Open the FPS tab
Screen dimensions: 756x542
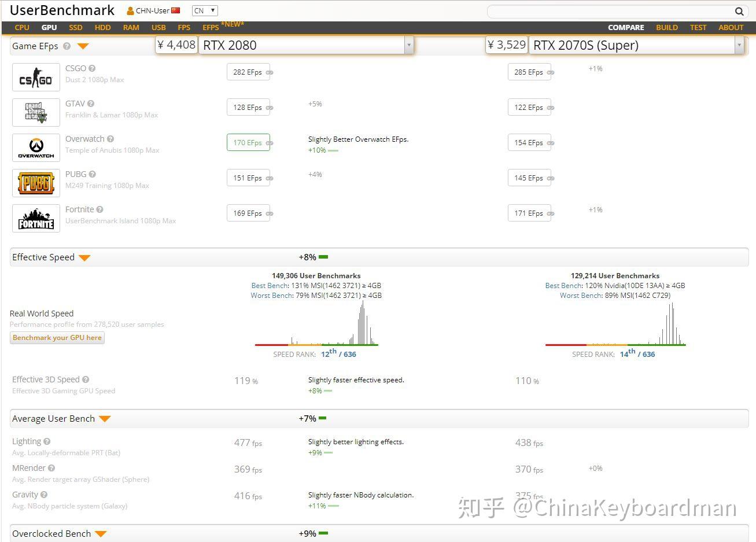(x=184, y=27)
